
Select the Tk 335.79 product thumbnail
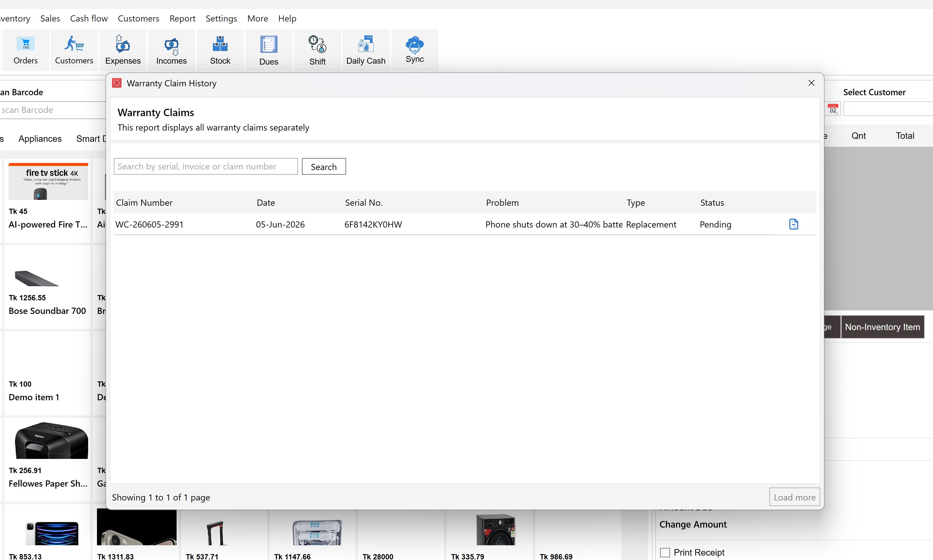pos(496,529)
